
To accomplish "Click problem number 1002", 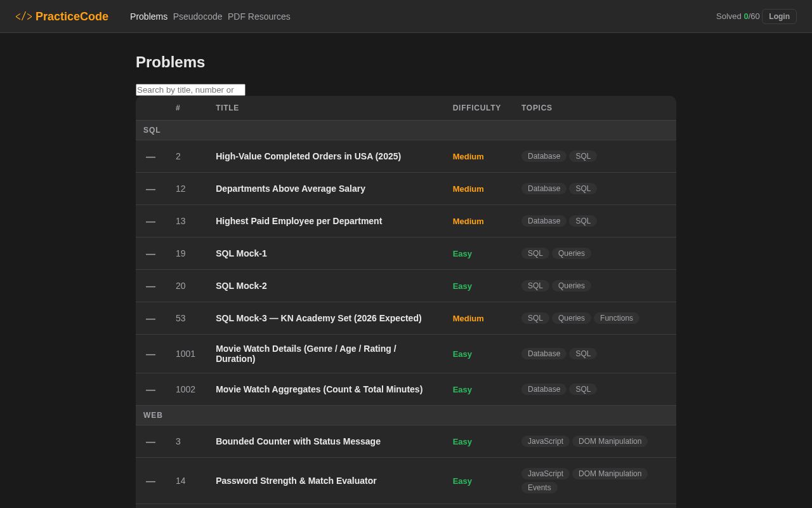I will pyautogui.click(x=185, y=389).
